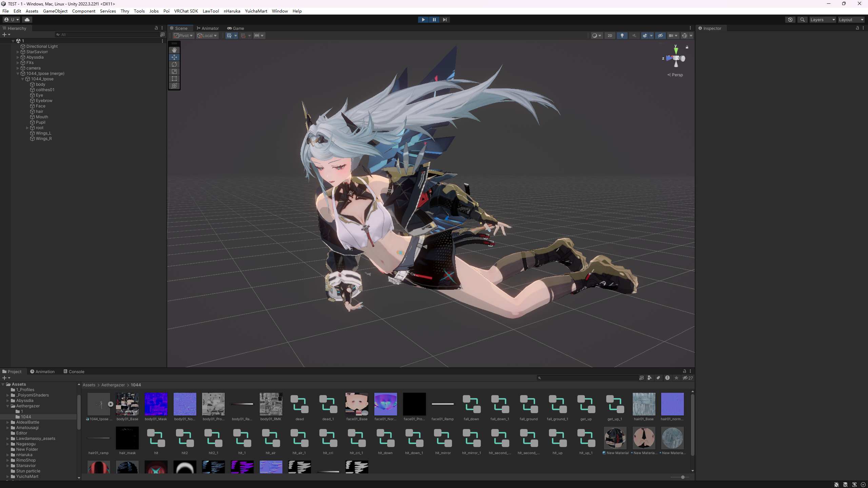The height and width of the screenshot is (488, 868).
Task: Click the status bar checkmark activity icon
Action: click(863, 485)
